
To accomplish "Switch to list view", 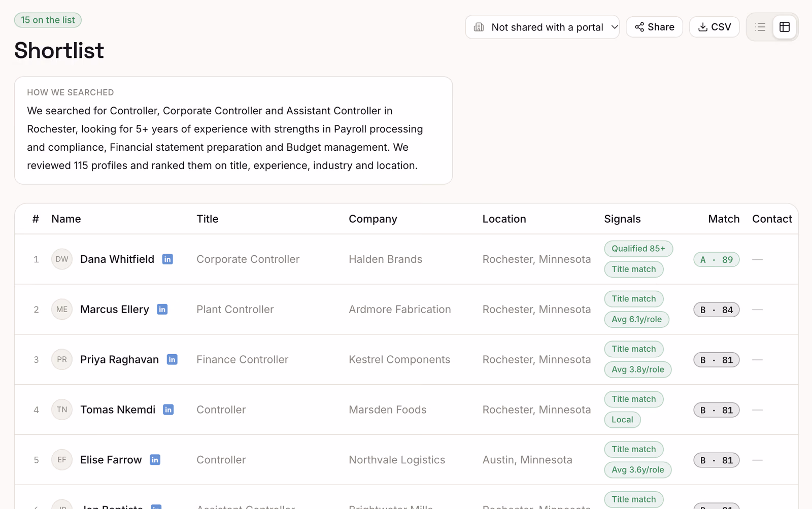I will [760, 27].
